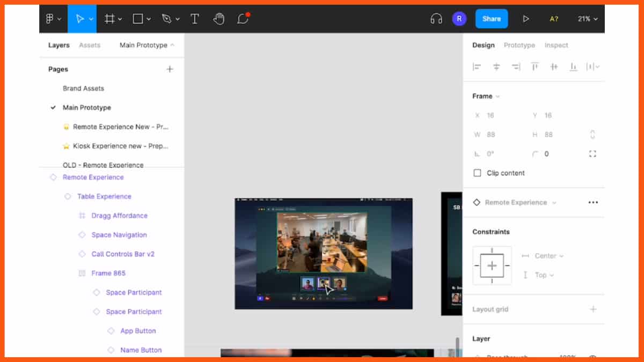Screen dimensions: 644x362
Task: Click the Align horizontal centers icon
Action: click(x=496, y=67)
